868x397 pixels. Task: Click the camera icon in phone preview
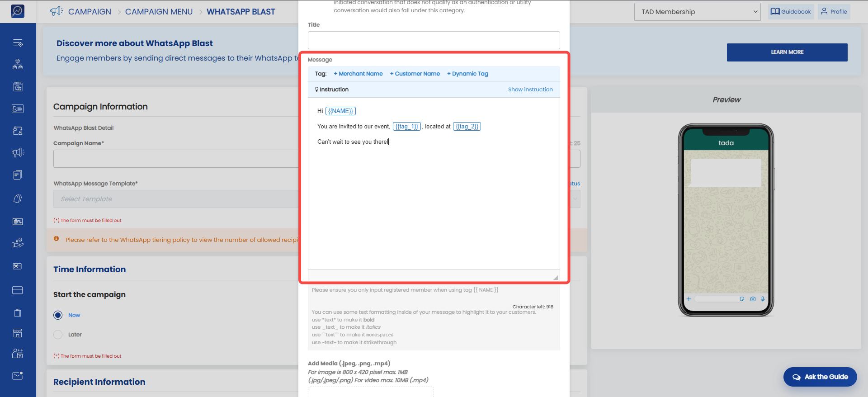753,299
